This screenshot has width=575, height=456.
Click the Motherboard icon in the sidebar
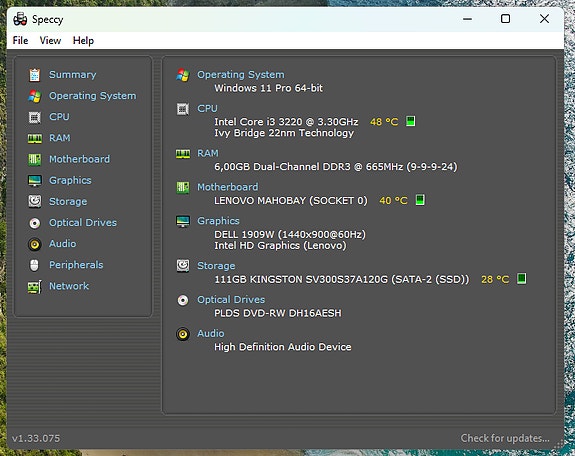point(35,160)
